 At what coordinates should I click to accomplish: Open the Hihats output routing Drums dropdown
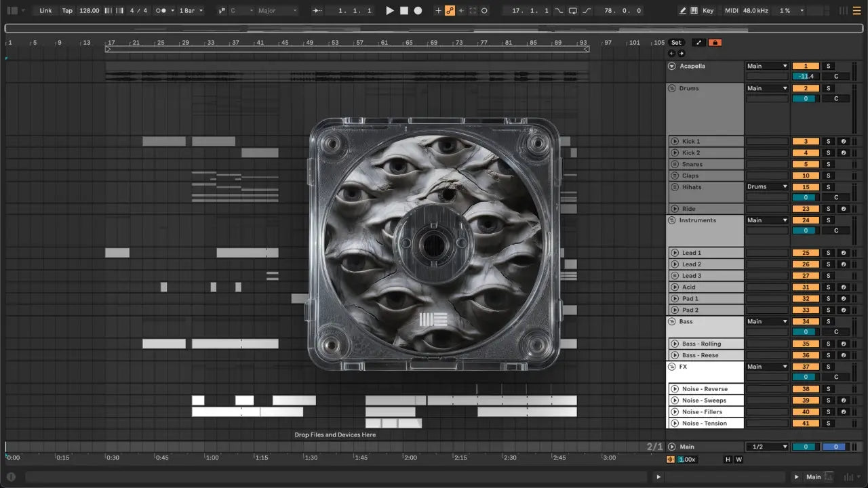tap(767, 186)
